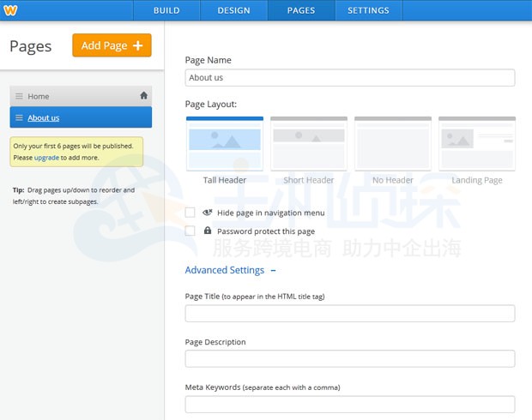Click the padlock icon for password protection
Viewport: 532px width, 420px height.
[207, 231]
